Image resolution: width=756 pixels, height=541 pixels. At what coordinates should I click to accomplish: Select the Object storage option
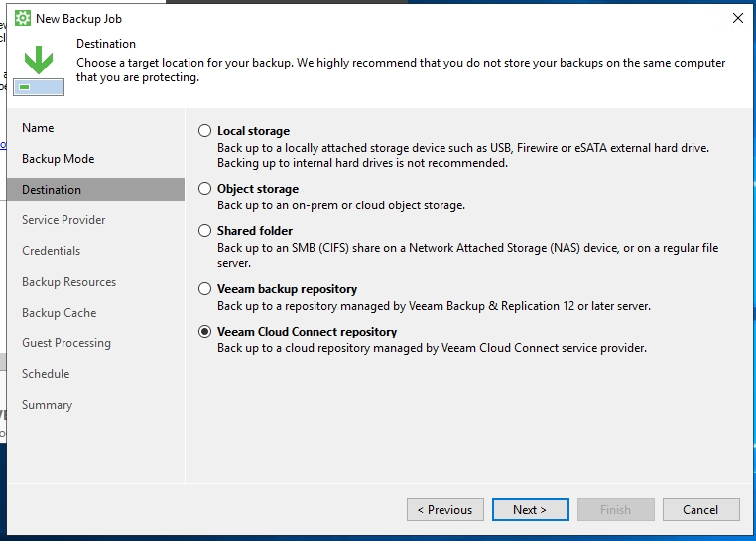click(x=205, y=189)
